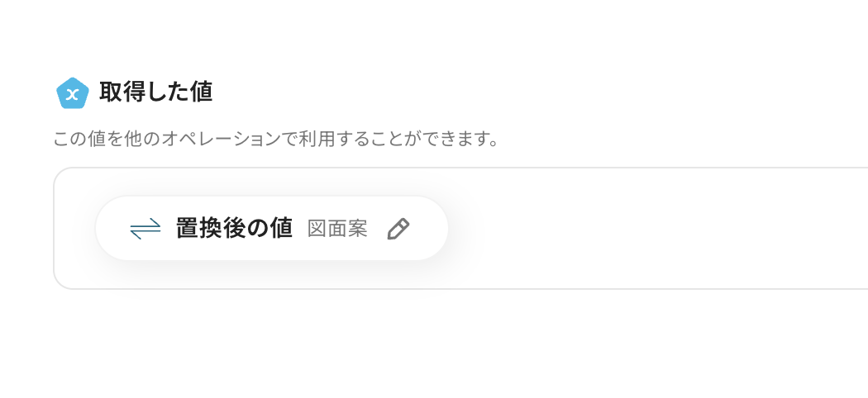
Task: Edit the 置換後の値 value name
Action: (x=398, y=229)
